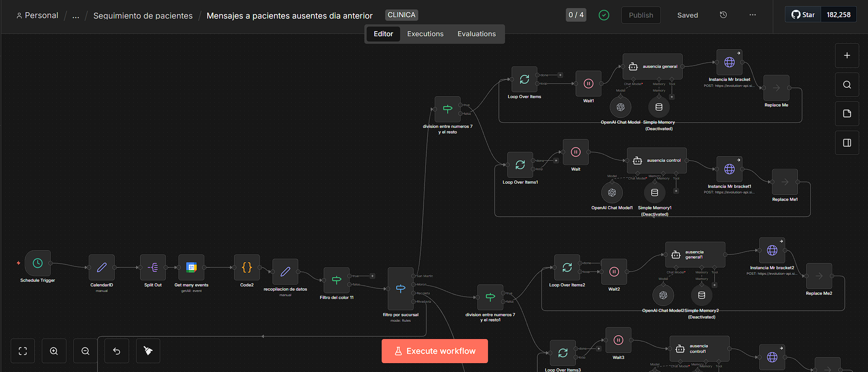
Task: Click the Publish button
Action: [641, 15]
